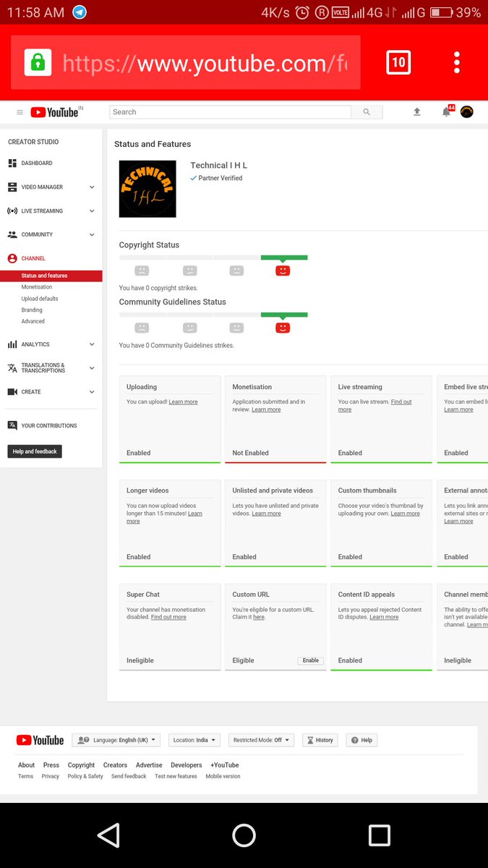Tap the browser padlock security icon
The height and width of the screenshot is (868, 488).
38,62
